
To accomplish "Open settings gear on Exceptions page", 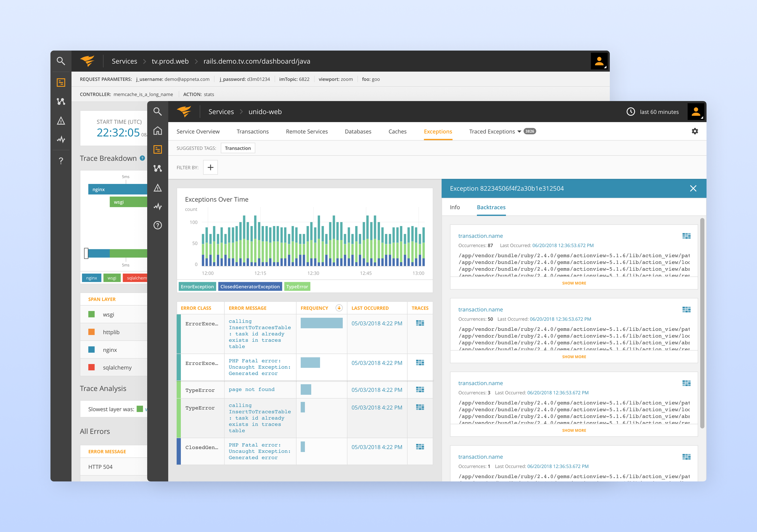I will (695, 131).
